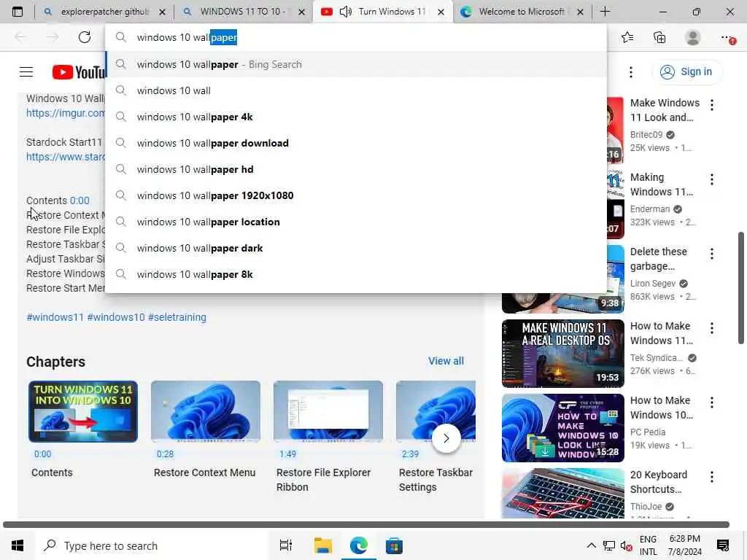
Task: Click YouTube Sign in button
Action: click(686, 72)
